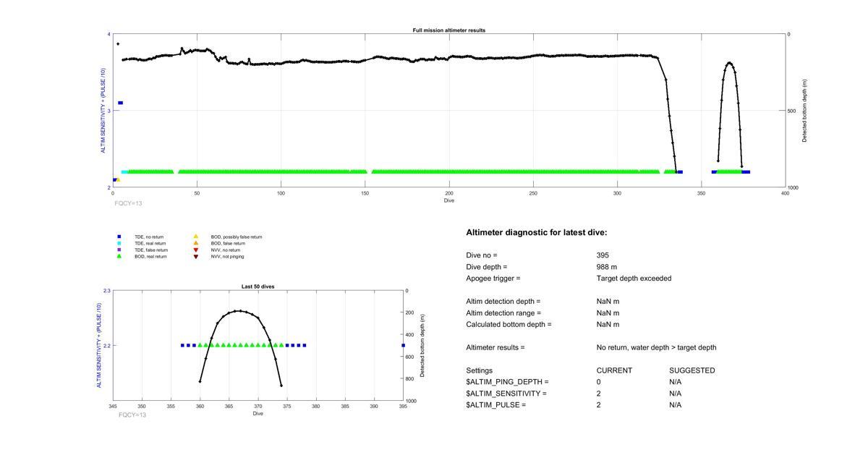Click the 'BOD, possibly false return' legend label

(237, 237)
